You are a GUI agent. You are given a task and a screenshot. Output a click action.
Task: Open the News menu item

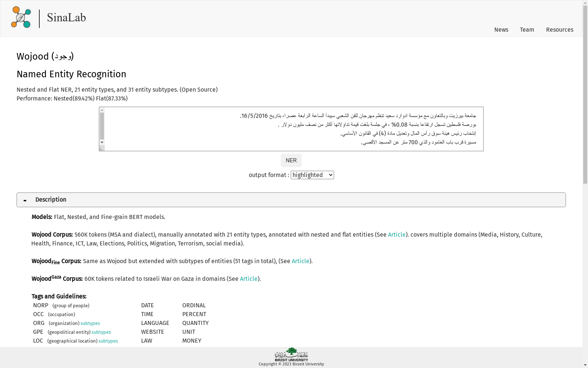tap(501, 30)
